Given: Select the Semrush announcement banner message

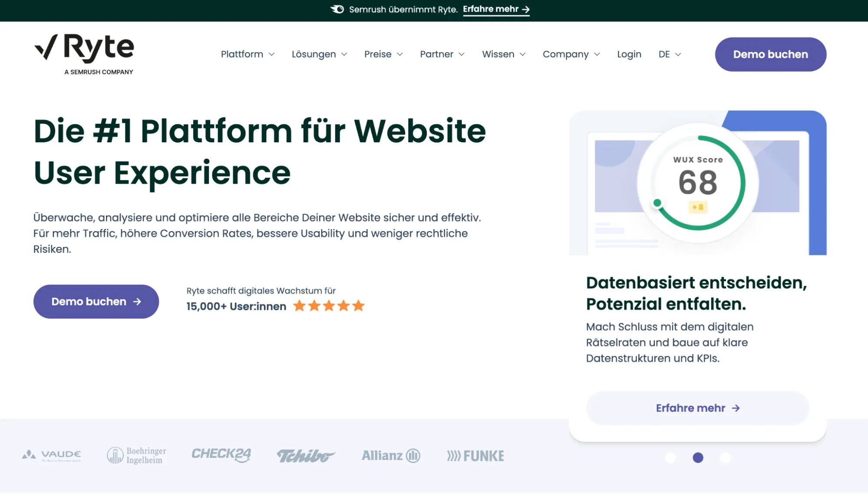Looking at the screenshot, I should [x=403, y=9].
